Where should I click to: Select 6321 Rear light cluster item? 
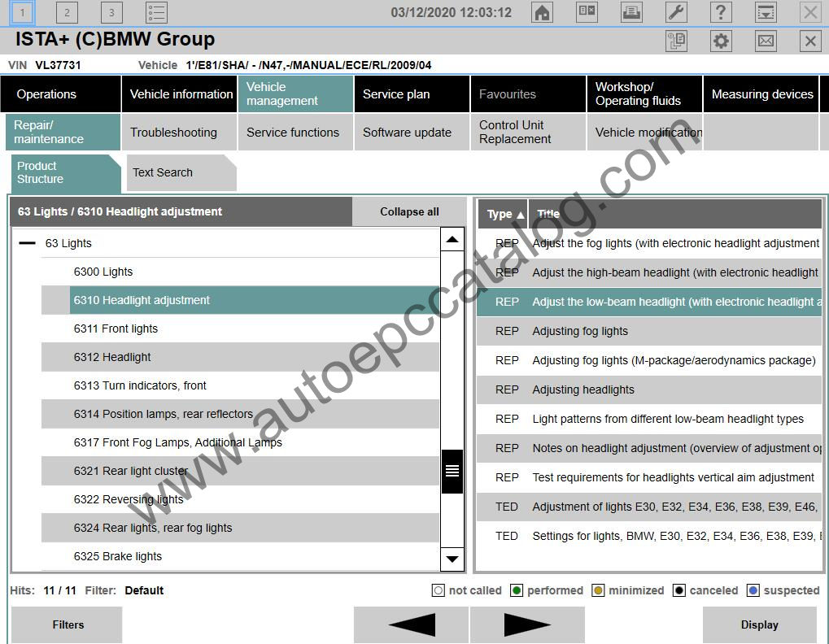coord(241,472)
